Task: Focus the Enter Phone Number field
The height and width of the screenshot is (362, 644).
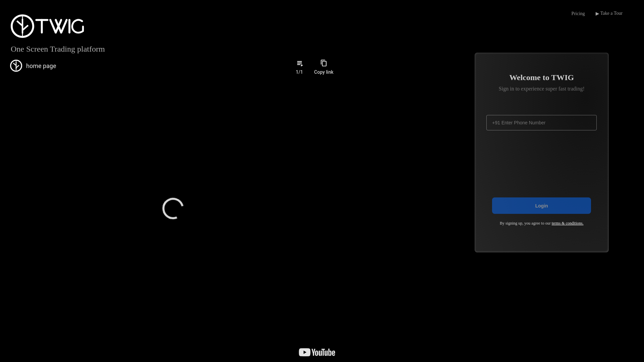Action: pos(541,123)
